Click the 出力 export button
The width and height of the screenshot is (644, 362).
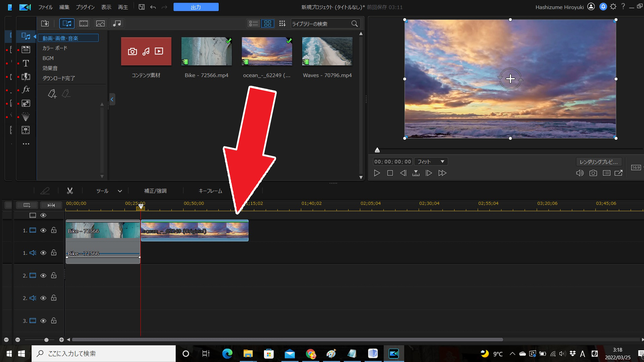pos(196,7)
